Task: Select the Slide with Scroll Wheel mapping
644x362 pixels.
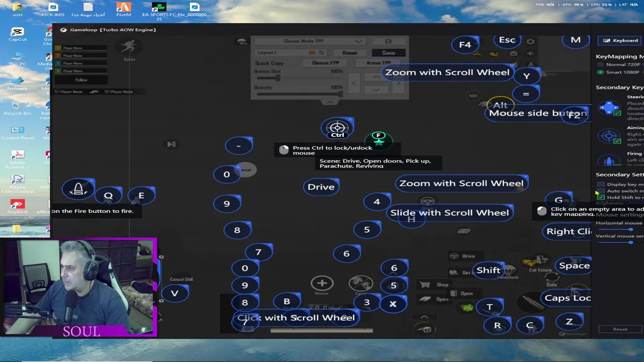Action: tap(450, 213)
